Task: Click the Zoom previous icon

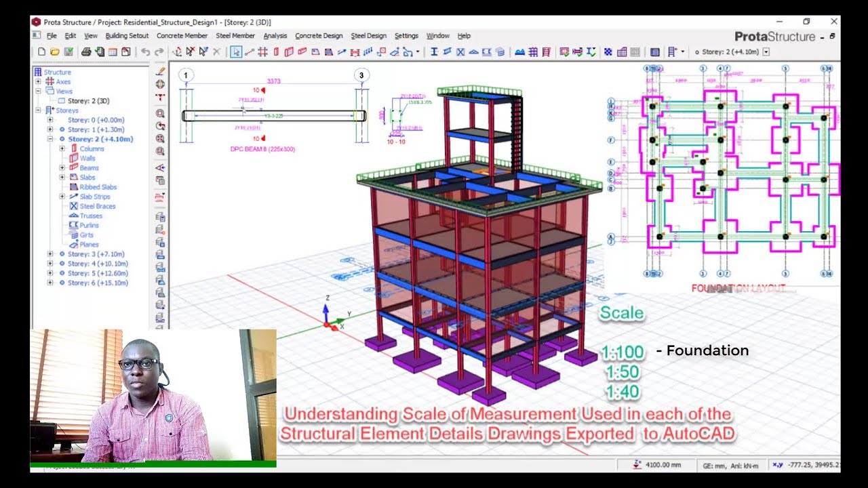Action: [160, 126]
